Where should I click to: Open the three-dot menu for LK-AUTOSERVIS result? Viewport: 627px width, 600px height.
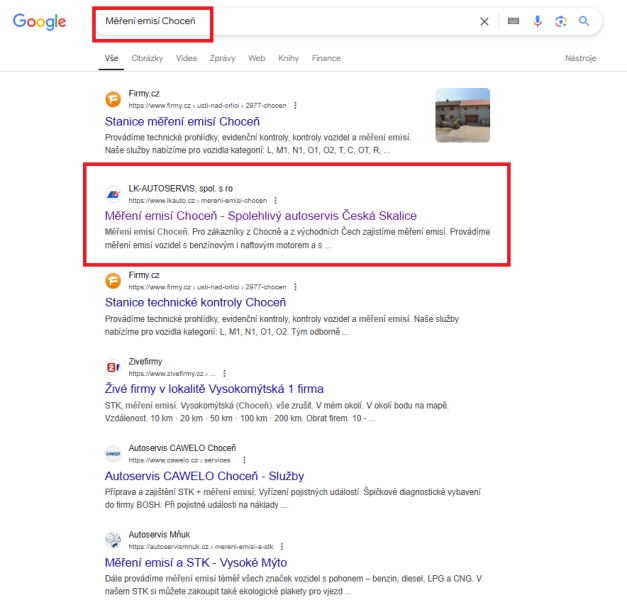pyautogui.click(x=276, y=200)
